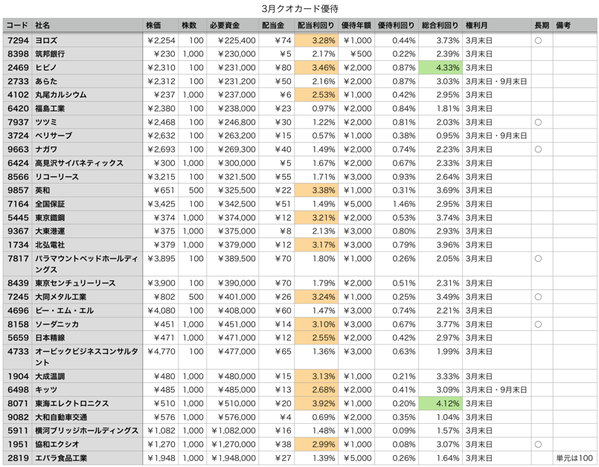Select the title 3月クオカード優待
599x467 pixels.
[300, 8]
